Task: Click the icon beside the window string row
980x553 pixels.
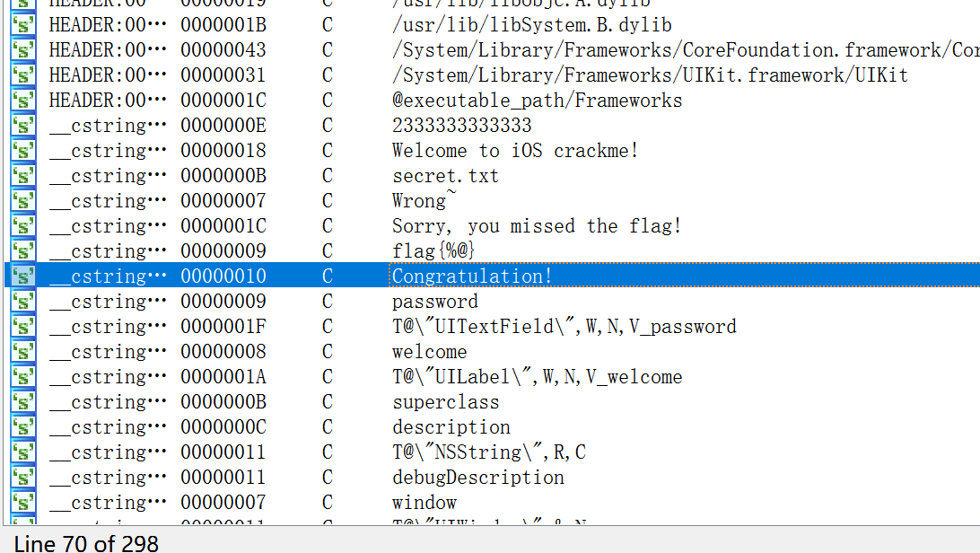Action: point(23,503)
